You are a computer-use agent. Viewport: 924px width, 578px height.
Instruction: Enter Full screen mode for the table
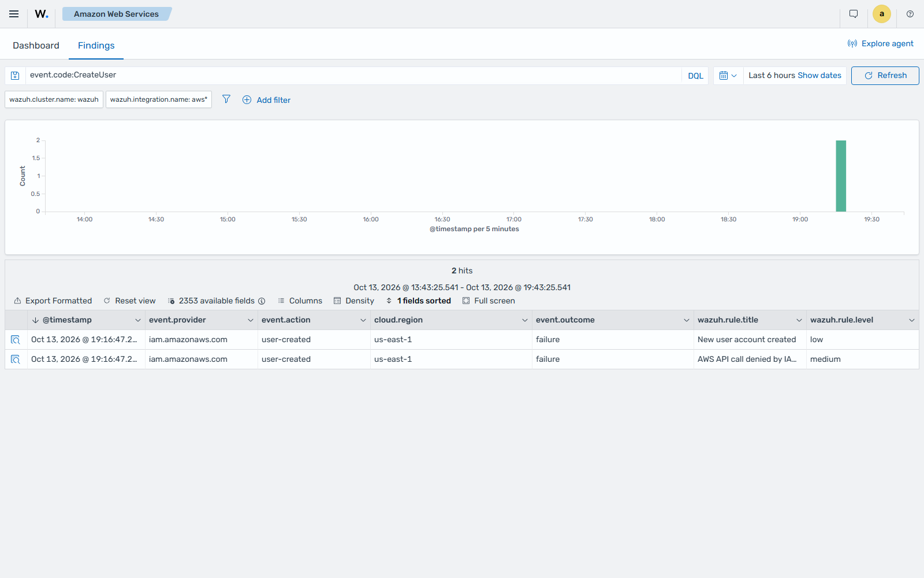tap(489, 301)
